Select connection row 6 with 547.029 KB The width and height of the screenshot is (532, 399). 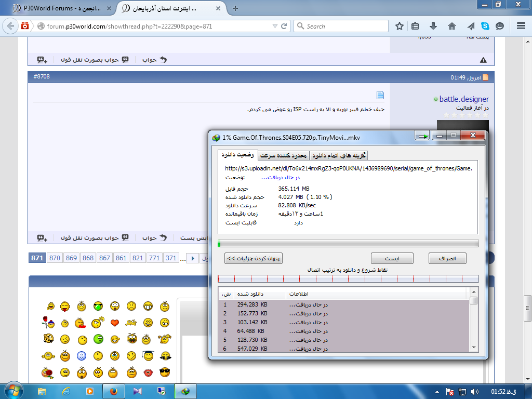coord(343,349)
